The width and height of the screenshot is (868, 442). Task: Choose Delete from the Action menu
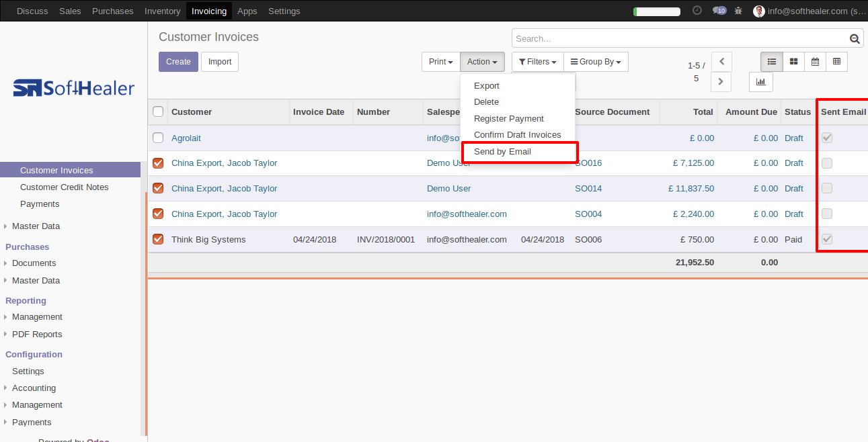point(518,102)
